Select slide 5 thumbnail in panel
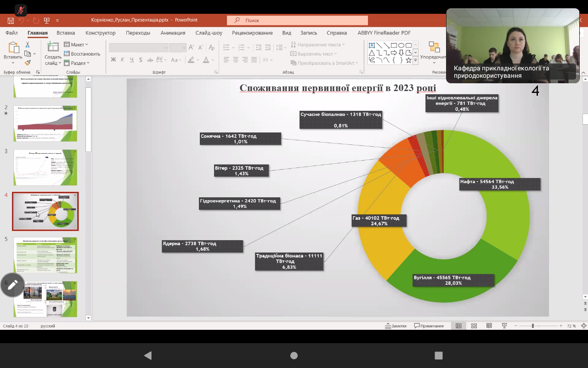Screen dimensions: 588x368 coord(45,255)
